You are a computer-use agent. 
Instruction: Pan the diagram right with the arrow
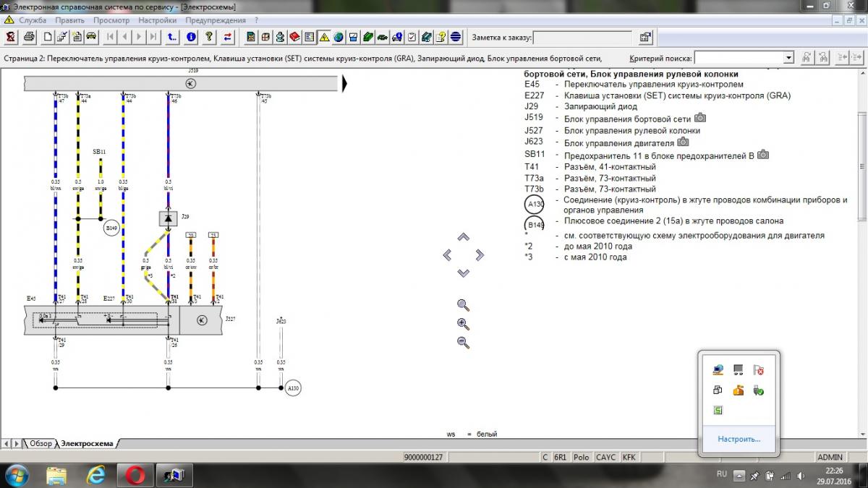479,254
